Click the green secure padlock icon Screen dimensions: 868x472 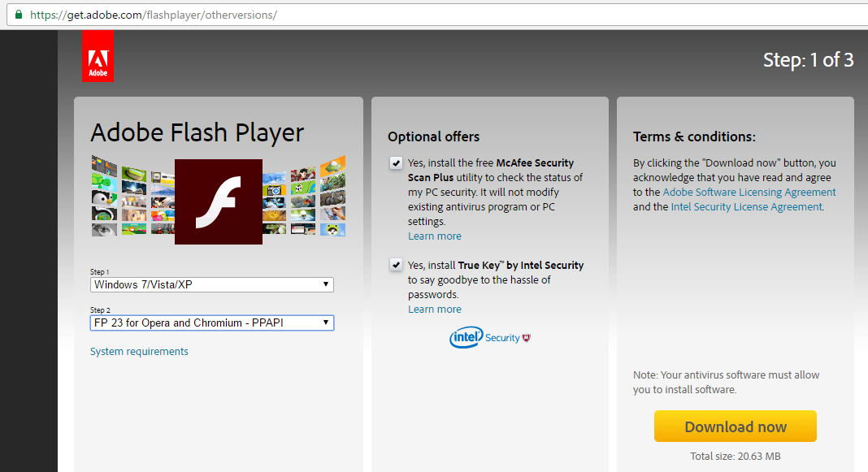(18, 15)
